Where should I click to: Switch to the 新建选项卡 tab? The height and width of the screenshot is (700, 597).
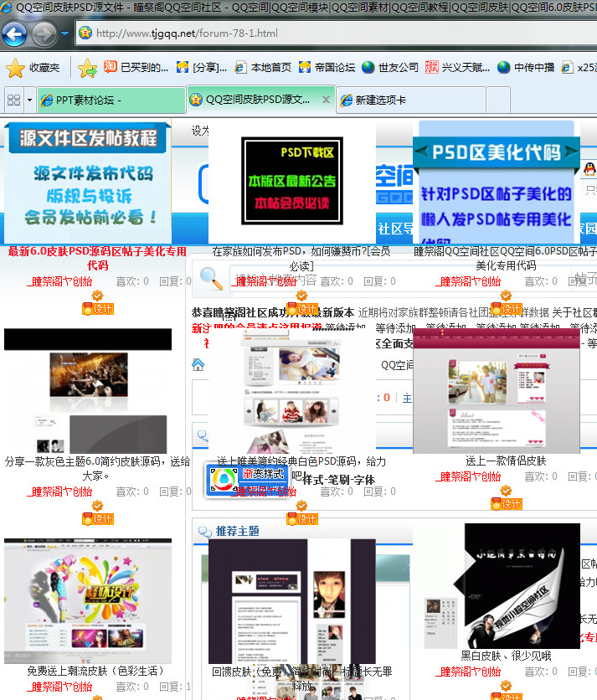pyautogui.click(x=411, y=100)
